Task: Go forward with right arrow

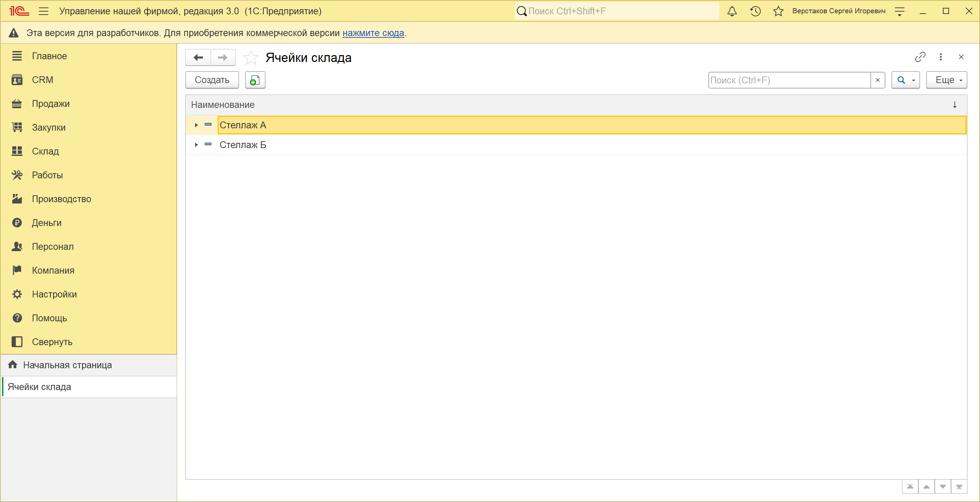Action: (x=223, y=58)
